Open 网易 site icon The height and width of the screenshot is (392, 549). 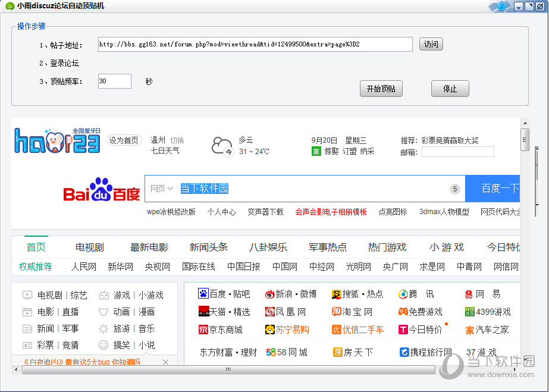469,294
